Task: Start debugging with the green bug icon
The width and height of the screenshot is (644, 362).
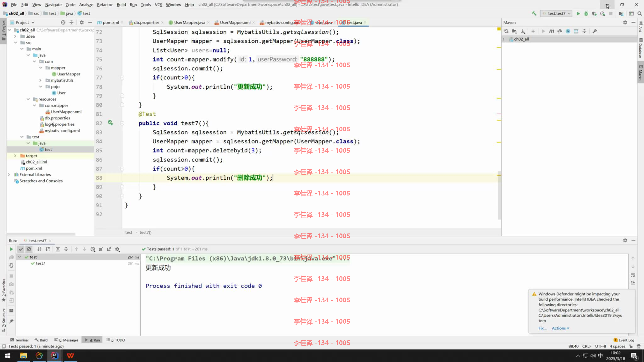Action: tap(586, 14)
